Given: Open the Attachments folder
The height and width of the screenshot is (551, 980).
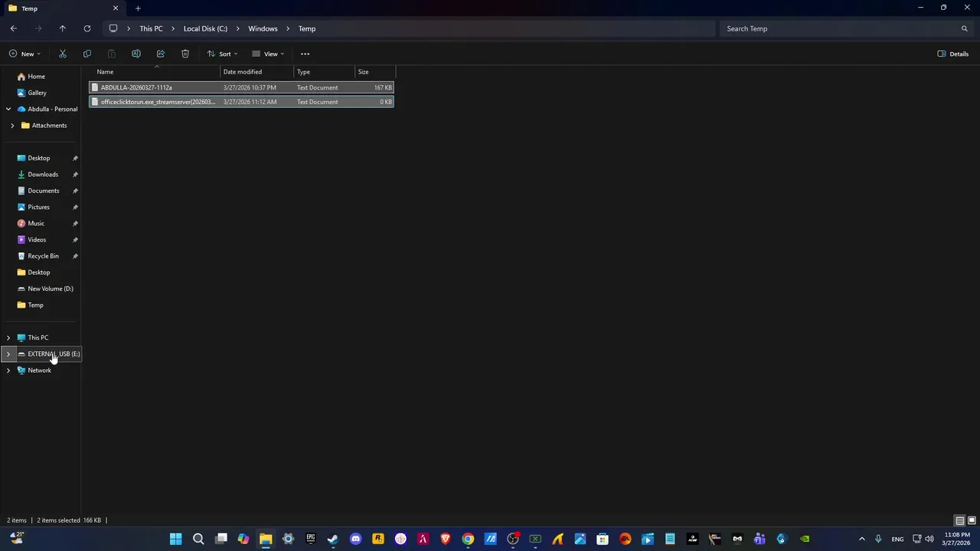Looking at the screenshot, I should pyautogui.click(x=49, y=126).
